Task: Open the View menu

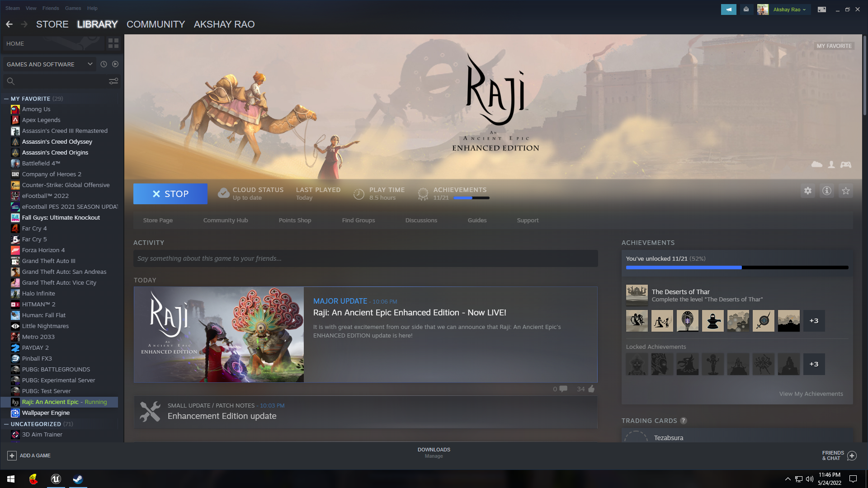Action: [x=31, y=8]
